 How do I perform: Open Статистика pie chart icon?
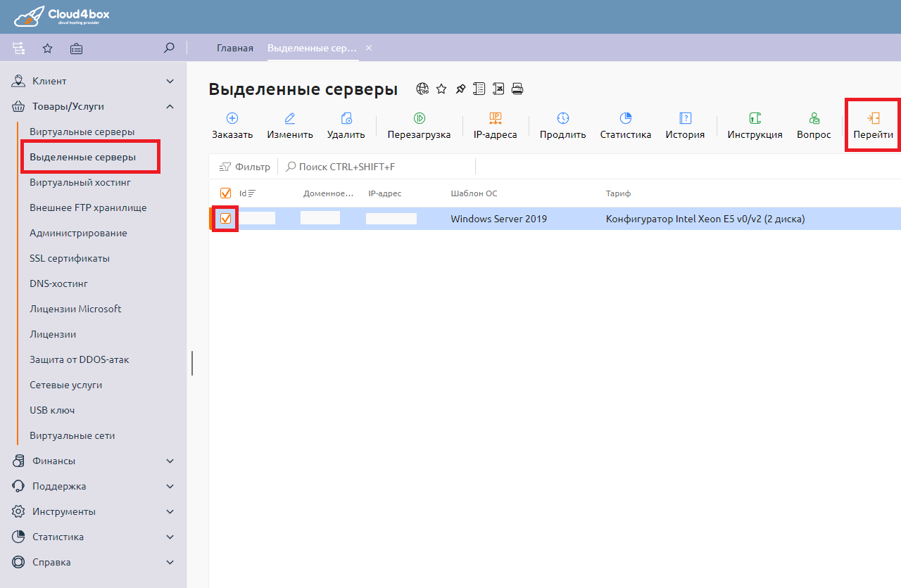[x=625, y=118]
